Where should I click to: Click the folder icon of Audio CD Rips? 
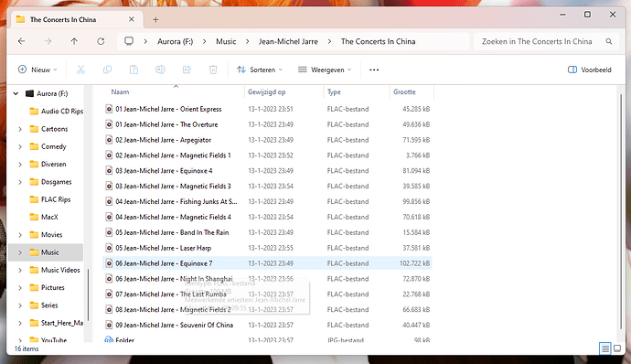click(34, 112)
